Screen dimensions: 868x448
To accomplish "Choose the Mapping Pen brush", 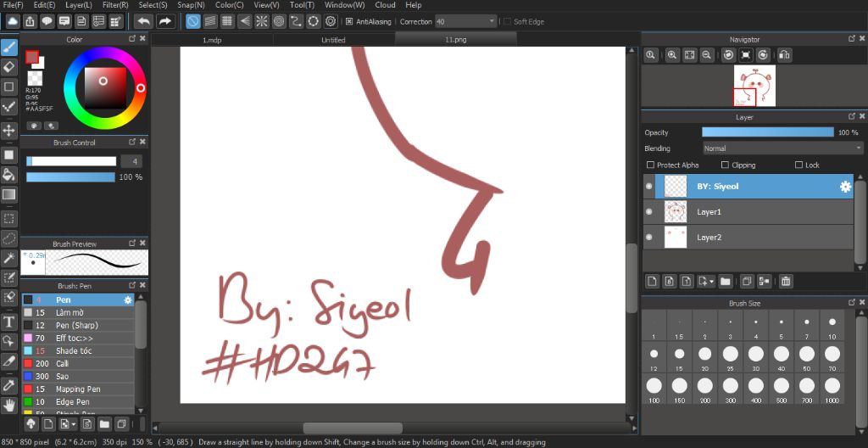I will coord(78,389).
